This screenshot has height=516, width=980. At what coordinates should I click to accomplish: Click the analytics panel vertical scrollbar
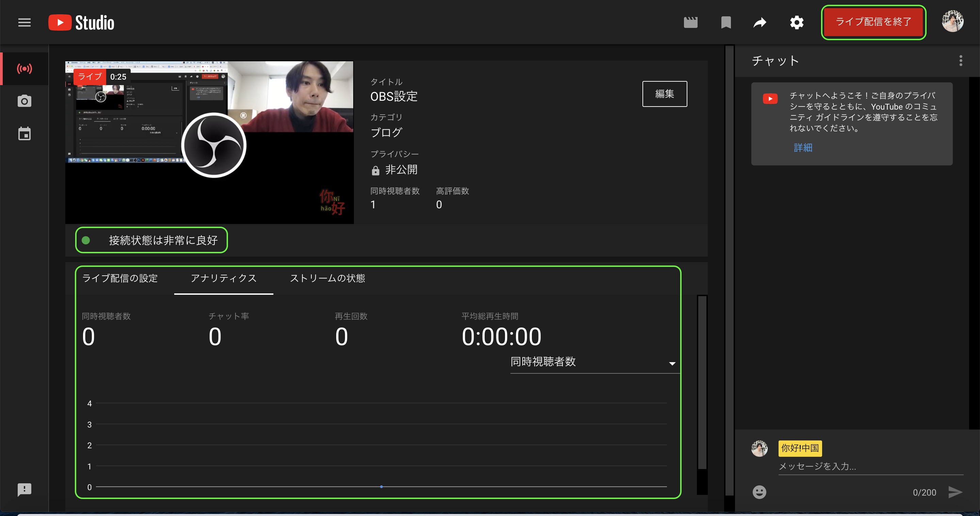coord(702,383)
